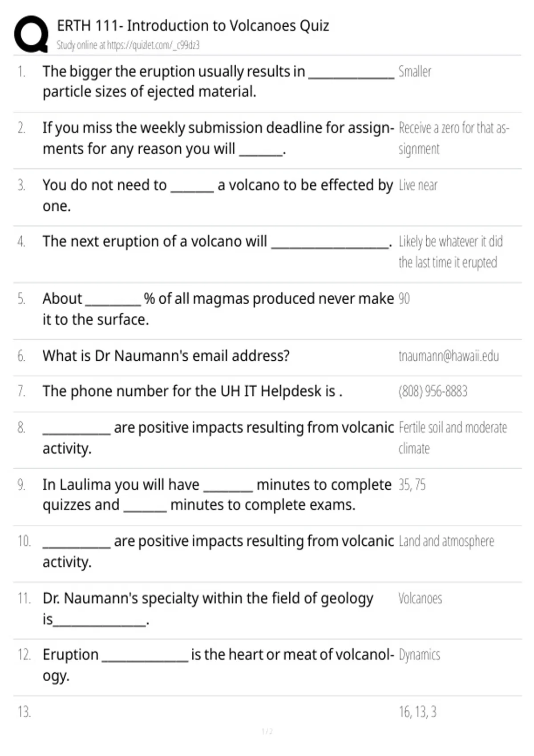The height and width of the screenshot is (756, 534).
Task: Click the answer 'Dynamics'
Action: click(419, 655)
